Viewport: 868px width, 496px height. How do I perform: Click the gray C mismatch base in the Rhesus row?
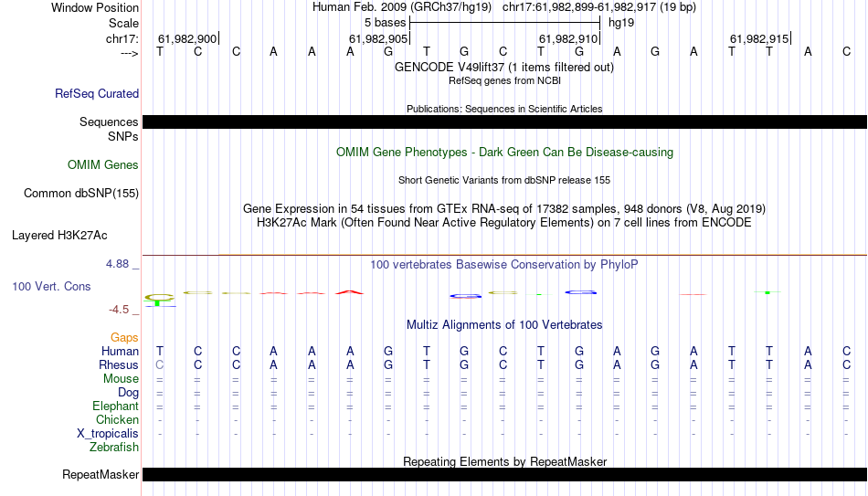click(159, 365)
